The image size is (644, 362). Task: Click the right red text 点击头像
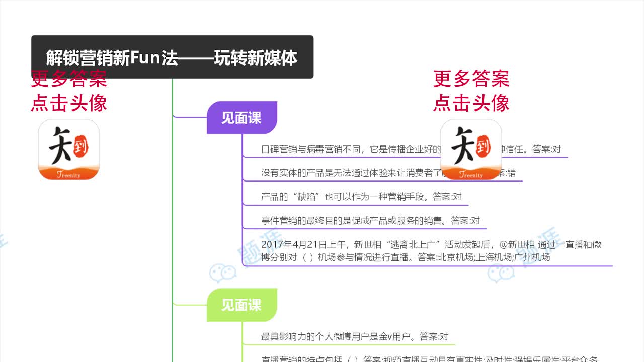471,103
